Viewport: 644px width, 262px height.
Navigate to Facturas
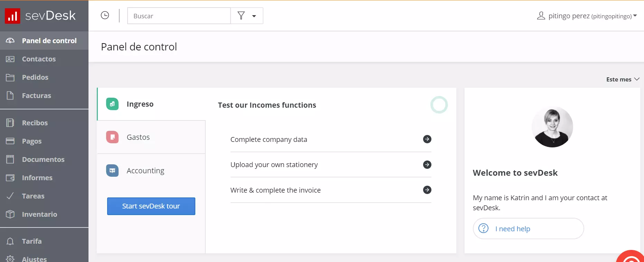44,96
